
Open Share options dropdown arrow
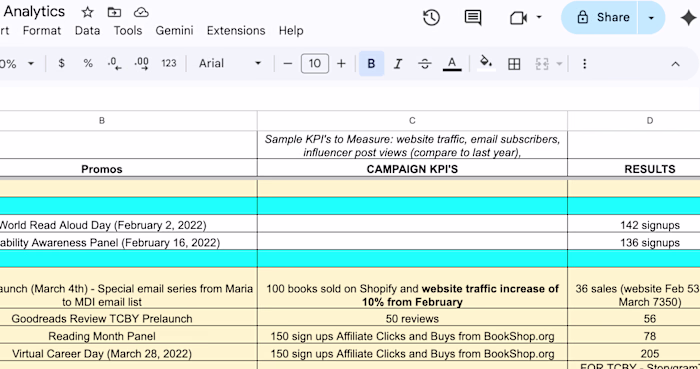click(x=651, y=17)
